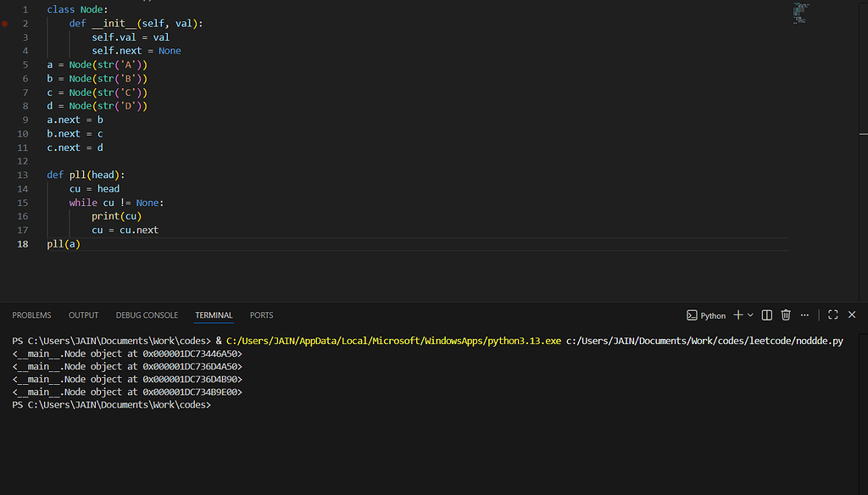Open the launch profile dropdown arrow
This screenshot has width=868, height=495.
750,314
